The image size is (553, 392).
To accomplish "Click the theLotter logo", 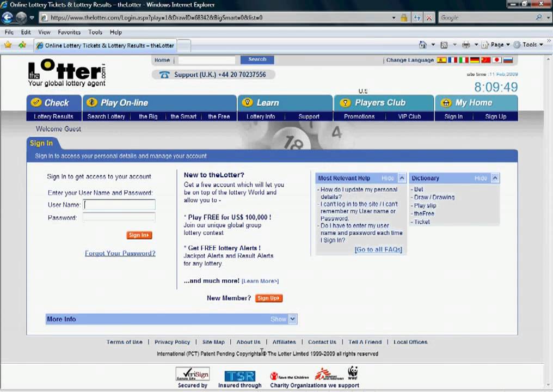I will [66, 73].
